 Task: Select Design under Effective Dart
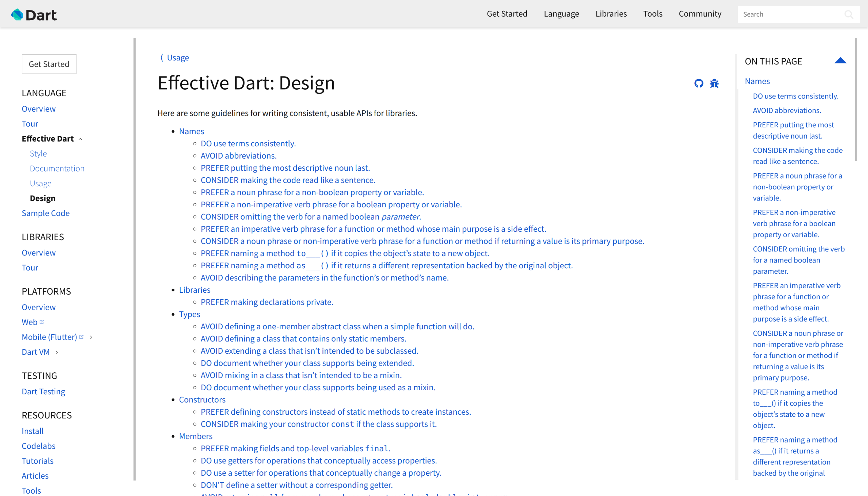(x=43, y=198)
